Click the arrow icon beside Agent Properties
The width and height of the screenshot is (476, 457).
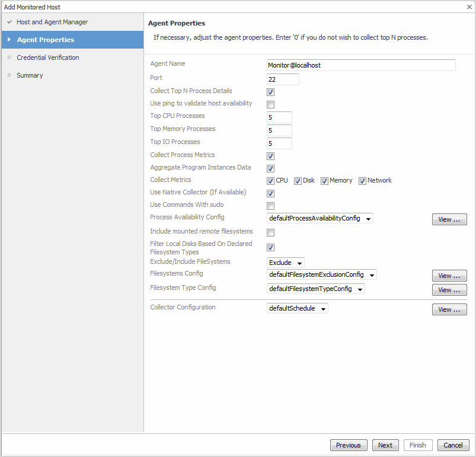(9, 40)
